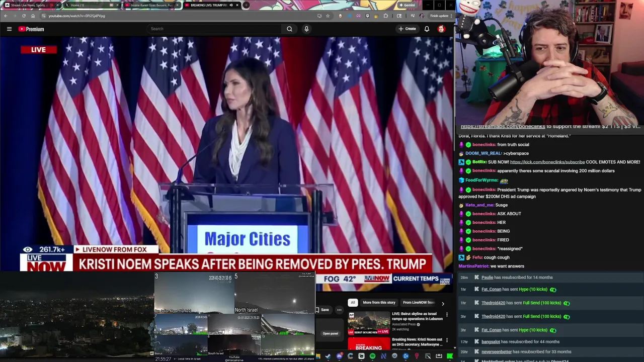
Task: Click Paulie in the event list
Action: coord(488,278)
